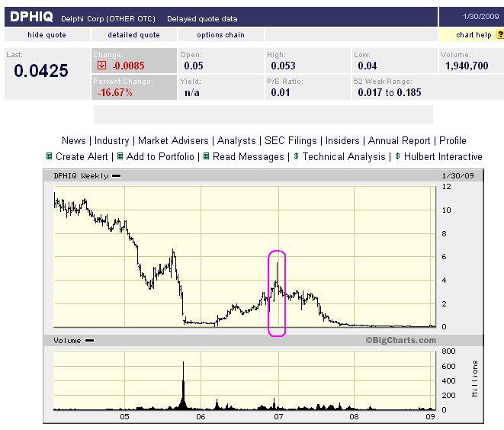Click the Volume chart legend label

(x=67, y=340)
